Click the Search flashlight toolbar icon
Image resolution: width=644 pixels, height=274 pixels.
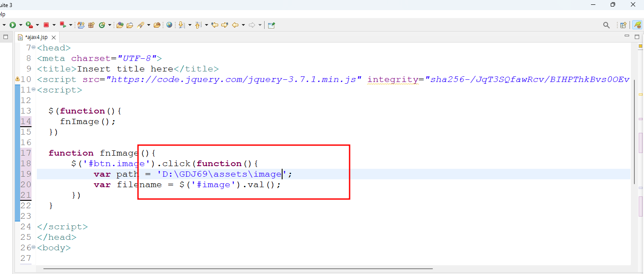pos(141,25)
